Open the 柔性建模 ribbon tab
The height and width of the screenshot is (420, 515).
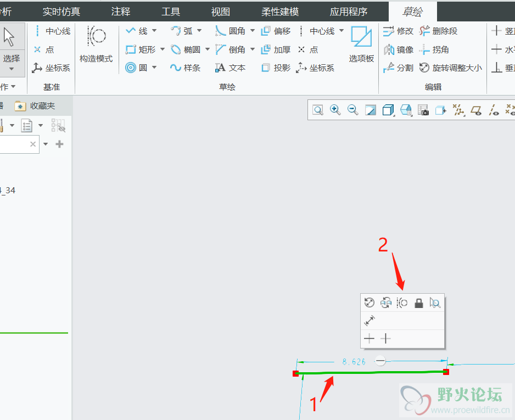(x=280, y=12)
